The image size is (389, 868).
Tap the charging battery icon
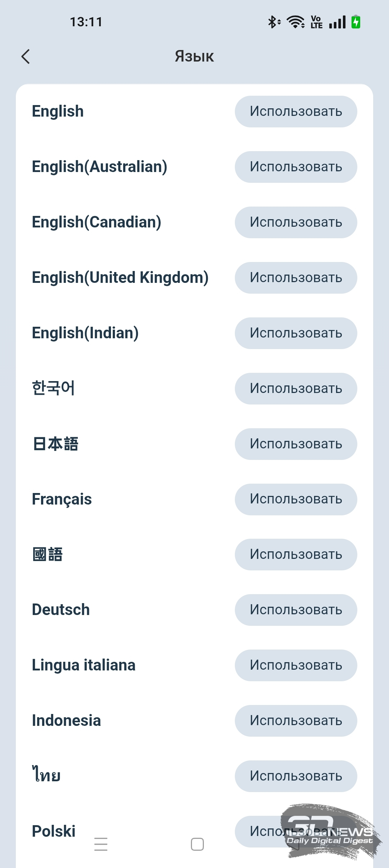point(356,22)
